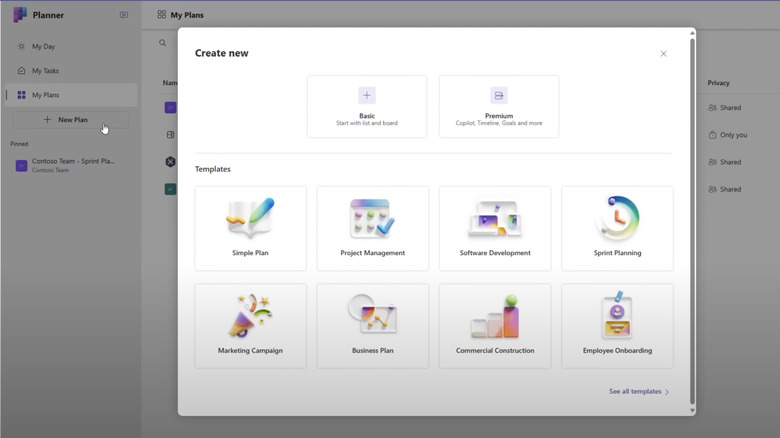Click the search magnifier icon

[163, 43]
